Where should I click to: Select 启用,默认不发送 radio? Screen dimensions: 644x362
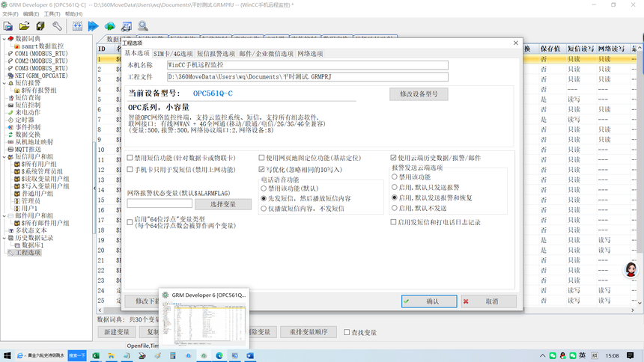(395, 208)
